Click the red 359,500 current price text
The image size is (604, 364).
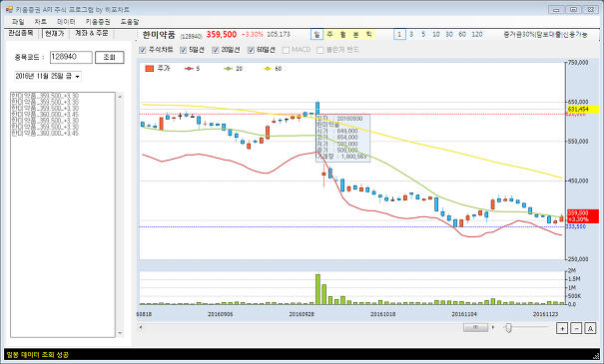point(222,35)
